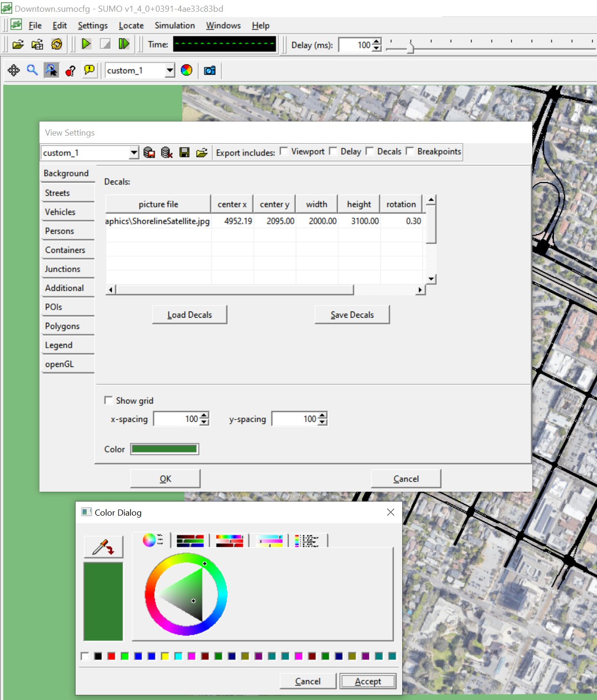Expand the custom_1 scheme dropdown in View Settings
This screenshot has width=597, height=700.
pyautogui.click(x=134, y=152)
